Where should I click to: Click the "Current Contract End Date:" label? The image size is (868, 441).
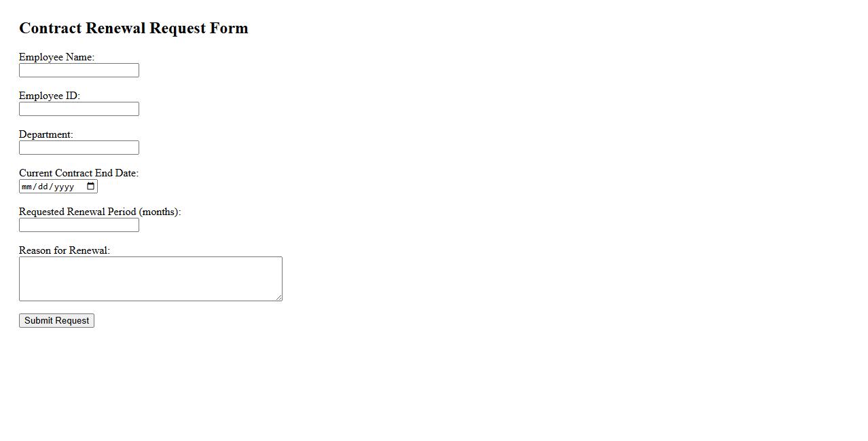click(79, 173)
